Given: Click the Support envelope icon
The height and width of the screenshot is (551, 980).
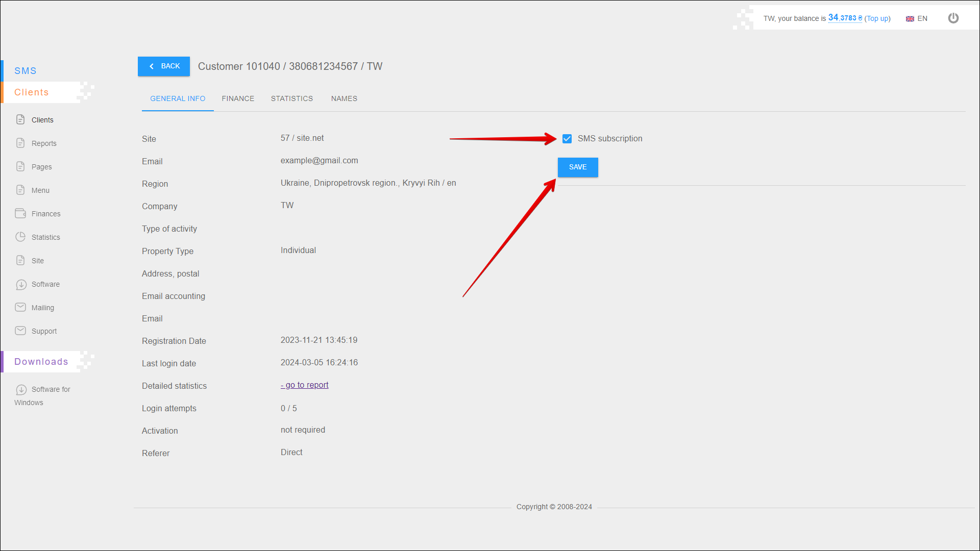Looking at the screenshot, I should (x=20, y=331).
